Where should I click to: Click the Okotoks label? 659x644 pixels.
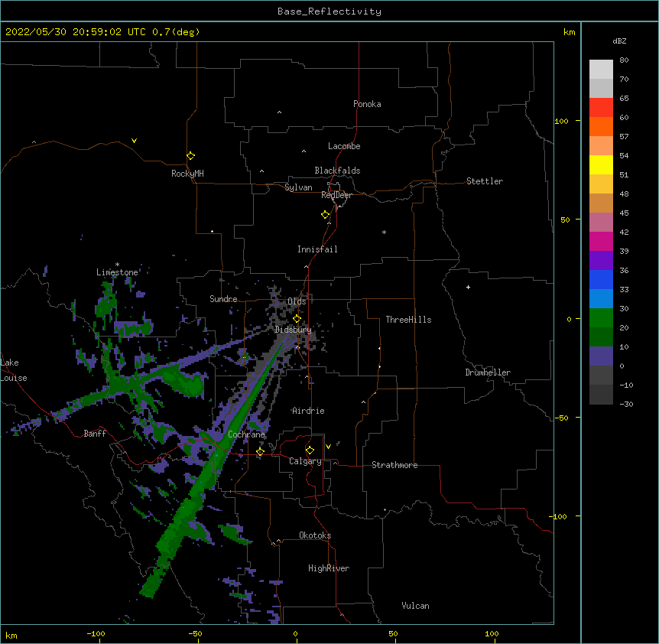pyautogui.click(x=315, y=535)
